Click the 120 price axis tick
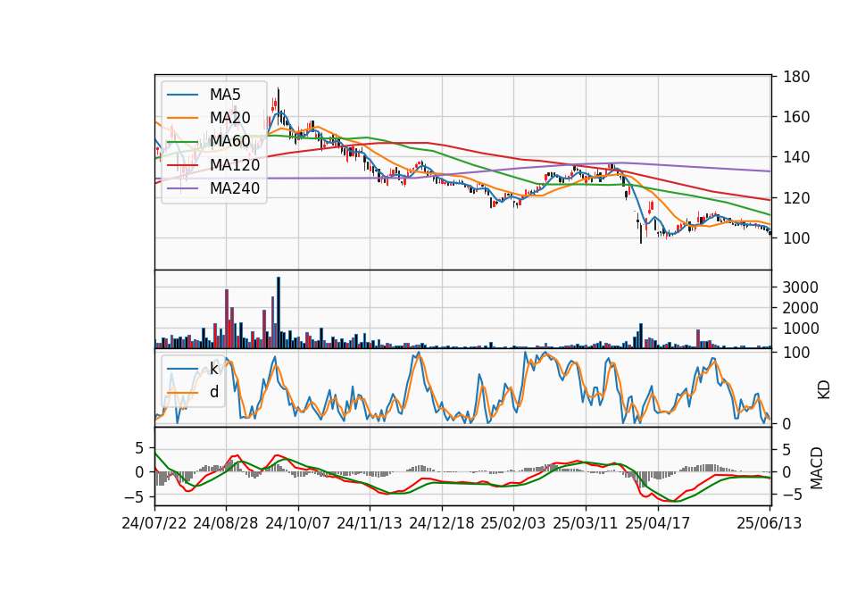Screen dimensions: 857x616 coord(796,198)
